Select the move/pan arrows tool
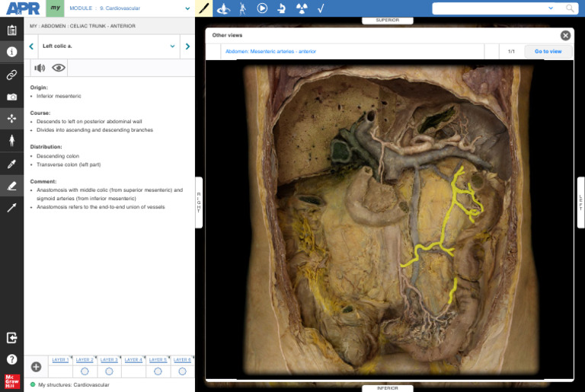 coord(11,119)
